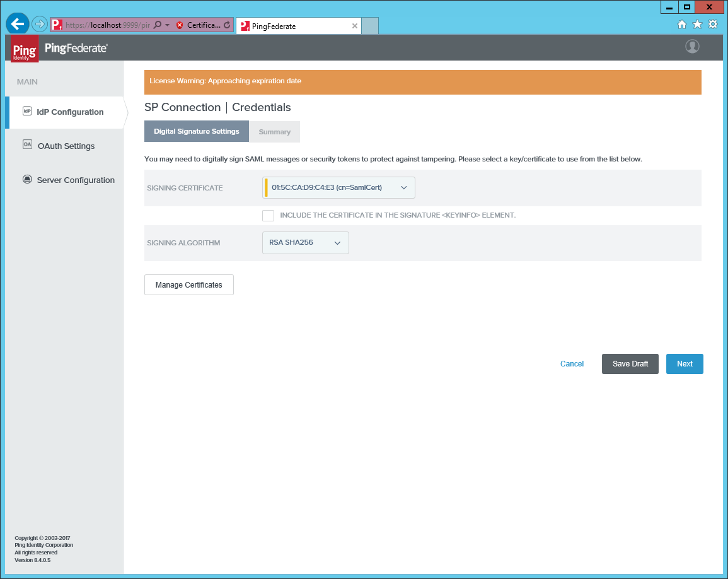Open IdP Configuration in sidebar
Image resolution: width=728 pixels, height=579 pixels.
tap(65, 112)
